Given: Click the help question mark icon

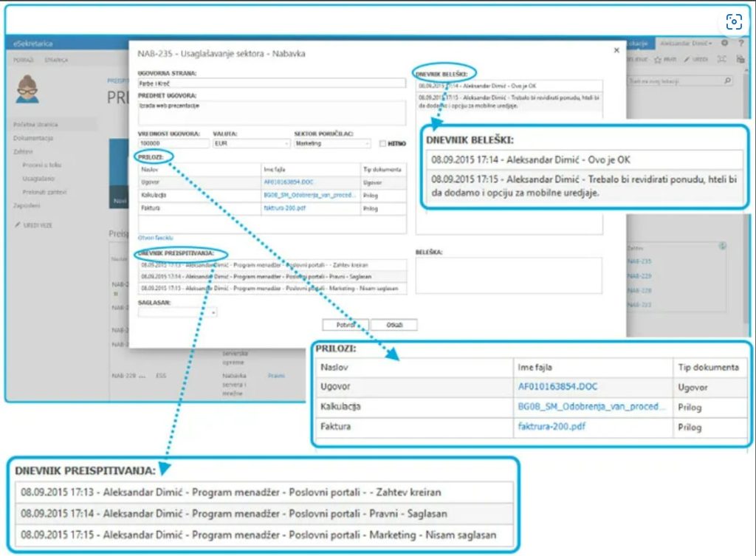Looking at the screenshot, I should point(740,44).
